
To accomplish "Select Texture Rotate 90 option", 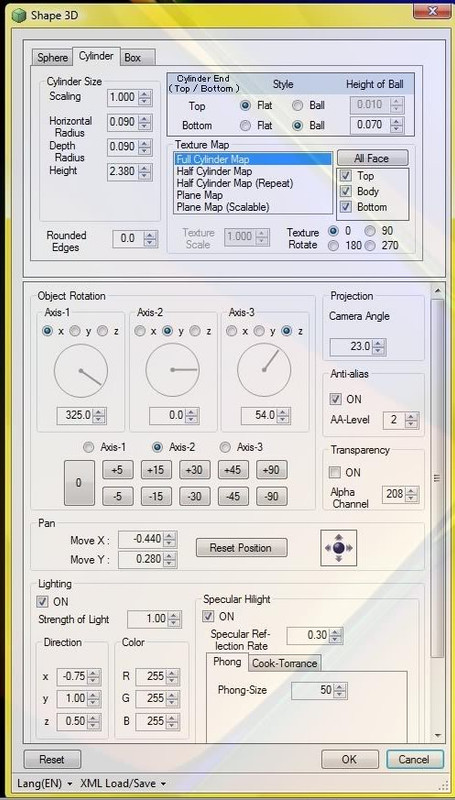I will click(370, 231).
